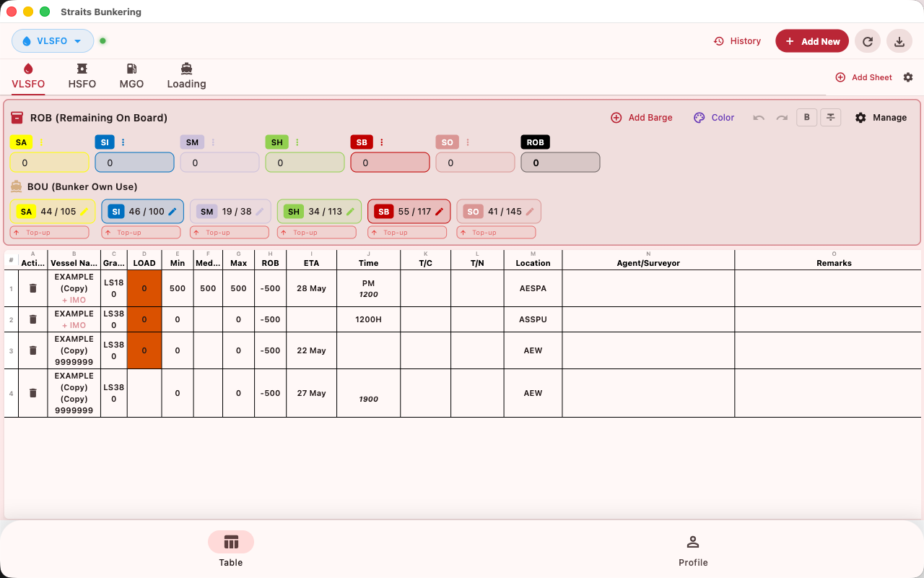The image size is (924, 578).
Task: Switch to the HSFO tab
Action: pyautogui.click(x=82, y=77)
